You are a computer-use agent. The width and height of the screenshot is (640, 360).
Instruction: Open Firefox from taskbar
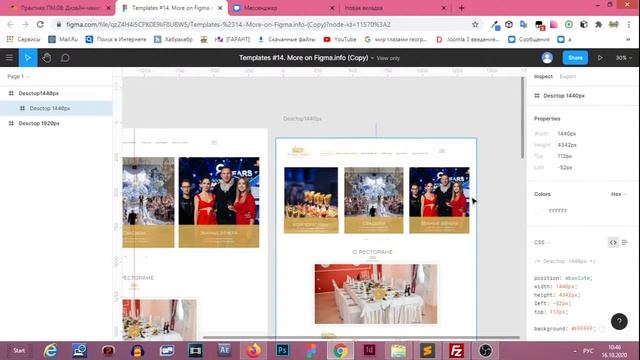click(x=253, y=351)
